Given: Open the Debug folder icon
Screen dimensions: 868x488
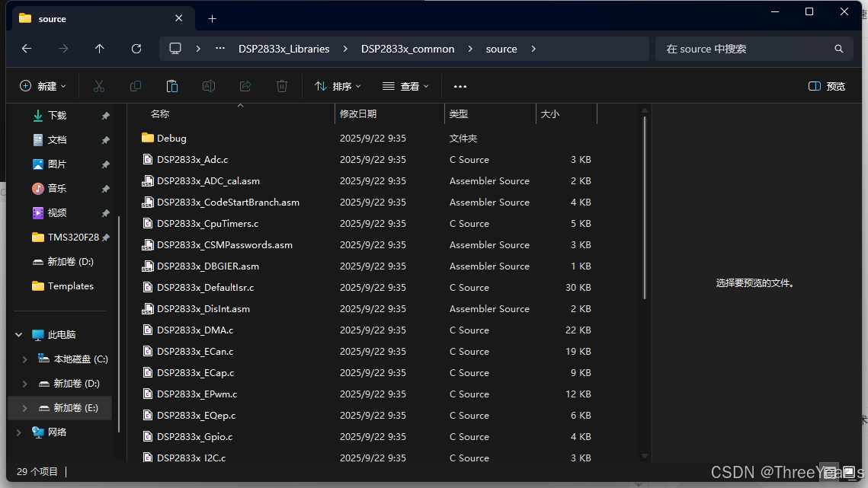Looking at the screenshot, I should point(147,138).
